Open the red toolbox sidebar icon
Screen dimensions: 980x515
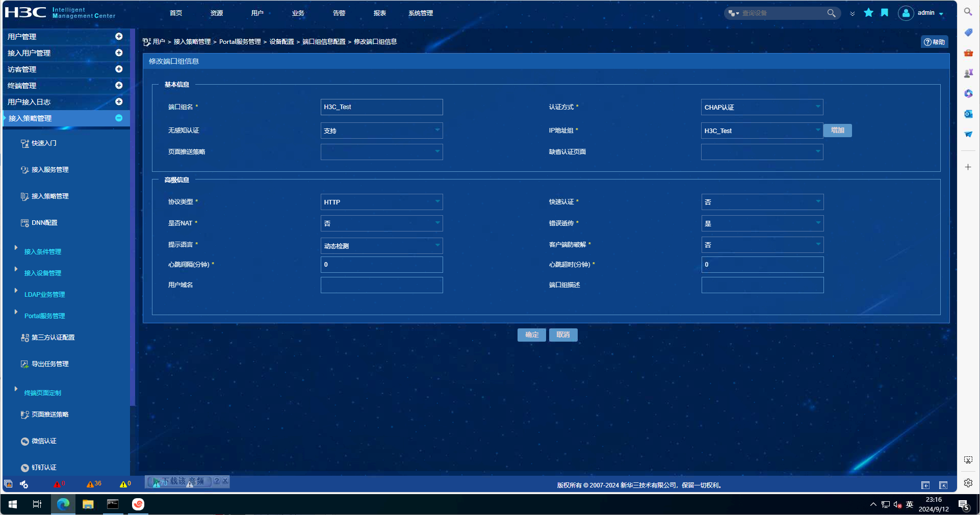[x=968, y=53]
